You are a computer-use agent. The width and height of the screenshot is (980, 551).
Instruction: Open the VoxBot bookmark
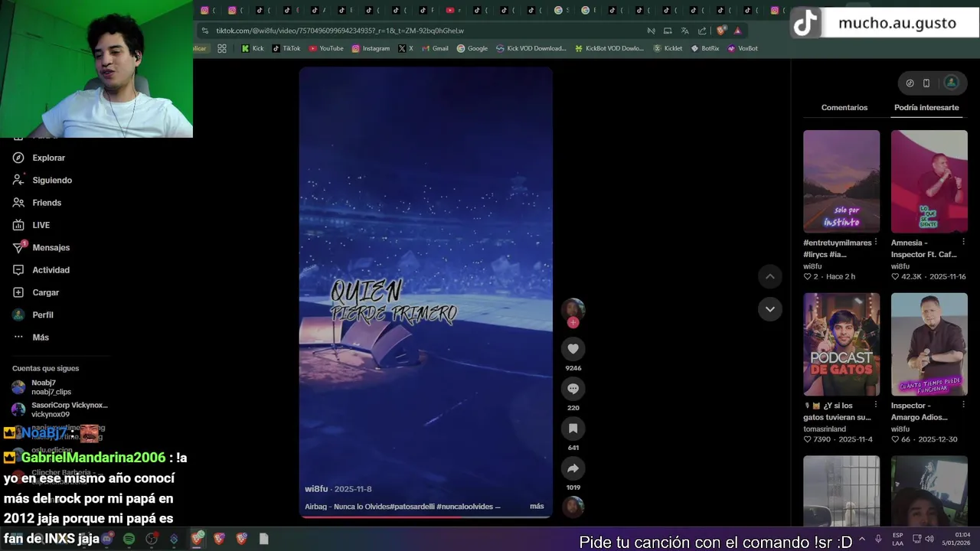(743, 48)
